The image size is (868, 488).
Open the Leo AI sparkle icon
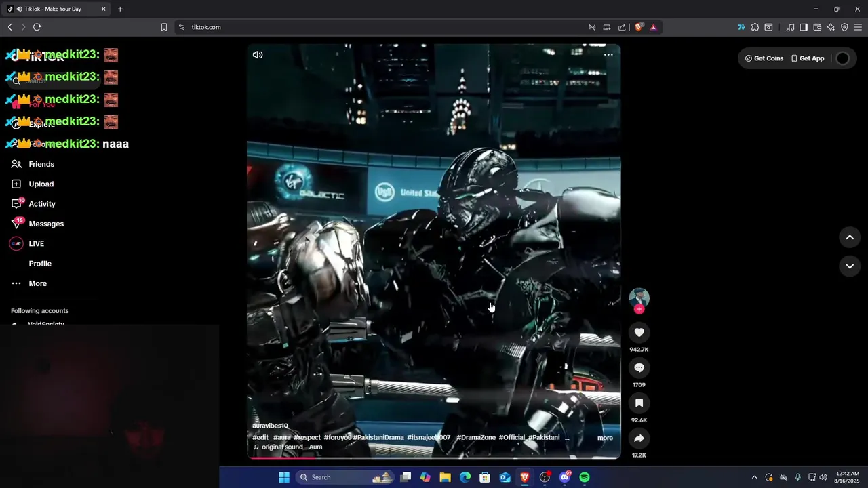(831, 27)
